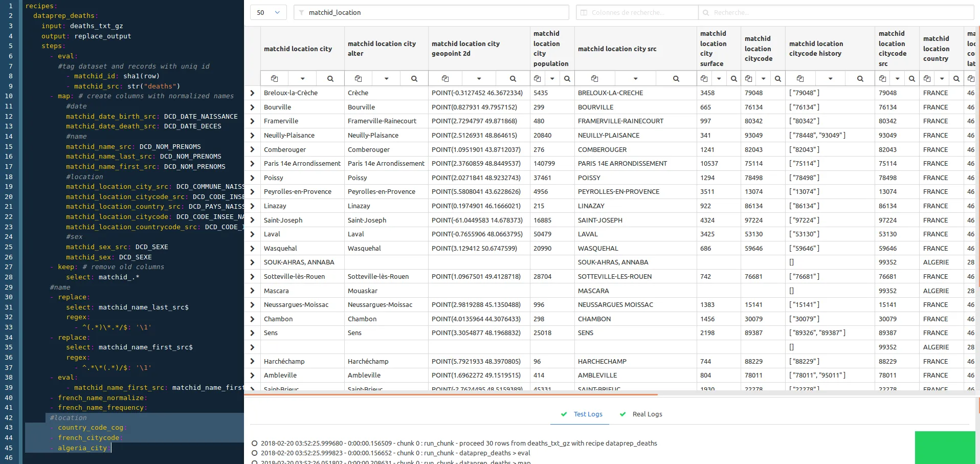This screenshot has width=980, height=464.
Task: Click the Colonnes de recherche input field
Action: pos(636,12)
